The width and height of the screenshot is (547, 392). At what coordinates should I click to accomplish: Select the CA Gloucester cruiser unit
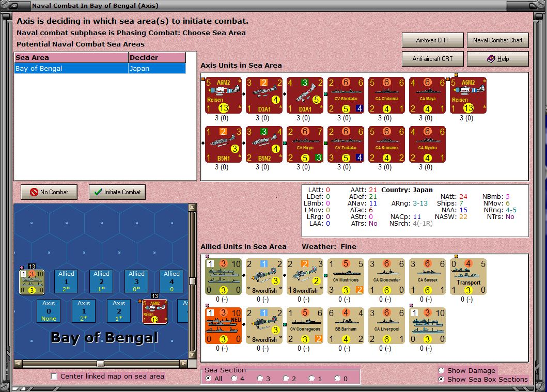click(x=386, y=276)
